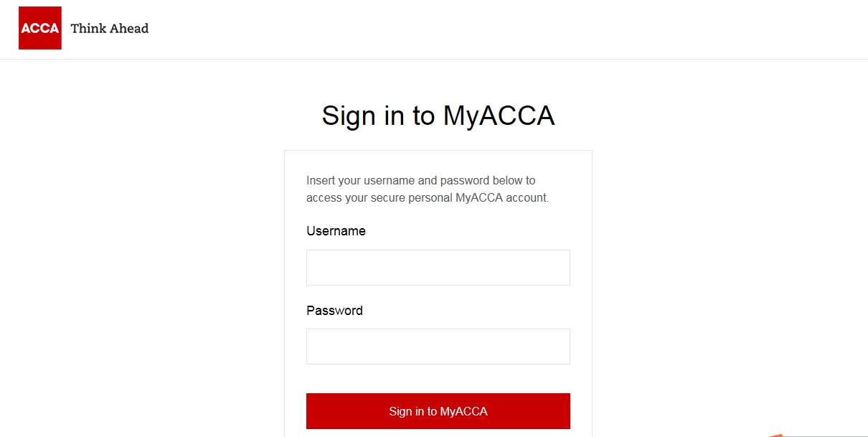Click the red Sign in to MyACCA button
Viewport: 868px width, 437px height.
438,411
